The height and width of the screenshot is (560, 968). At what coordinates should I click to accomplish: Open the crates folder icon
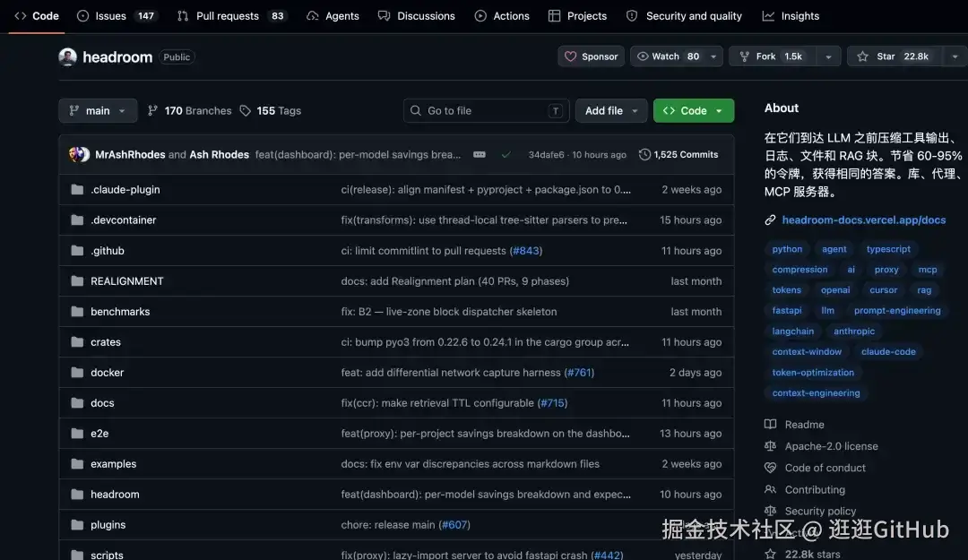[77, 342]
